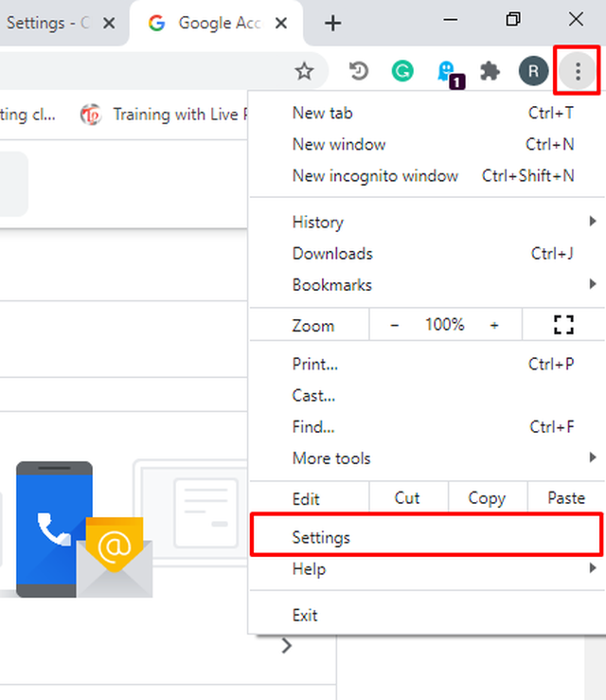Open the Ghostery extension with badge 1
Screen dimensions: 606x700
pyautogui.click(x=450, y=74)
